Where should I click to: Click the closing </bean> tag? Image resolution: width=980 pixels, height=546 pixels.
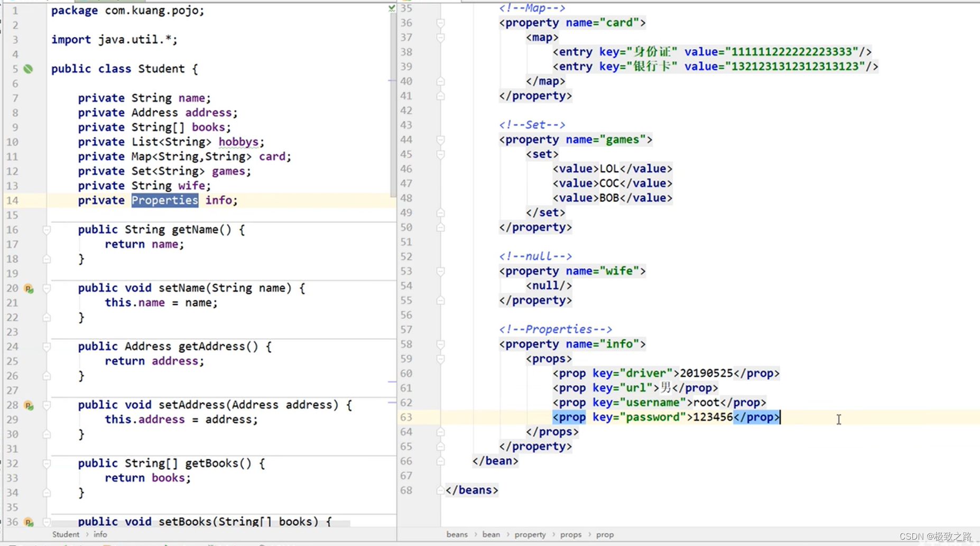495,461
